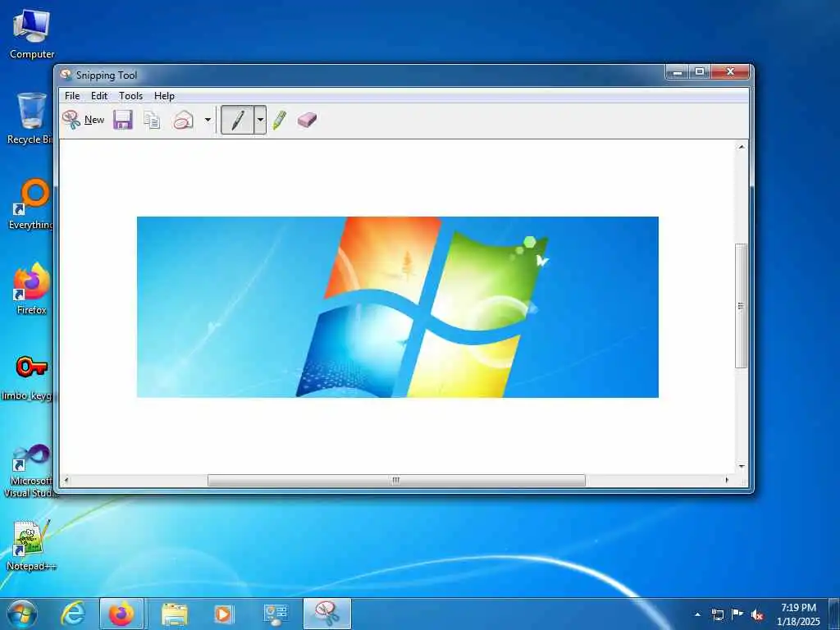Click horizontal scrollbar right arrow
840x630 pixels.
(727, 480)
